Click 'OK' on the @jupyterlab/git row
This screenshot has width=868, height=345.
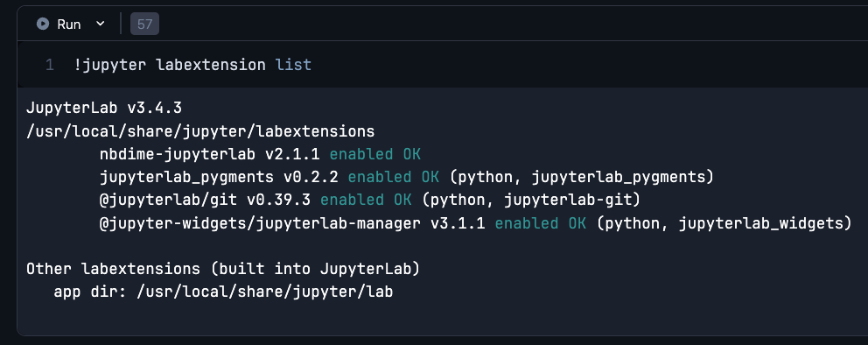402,200
